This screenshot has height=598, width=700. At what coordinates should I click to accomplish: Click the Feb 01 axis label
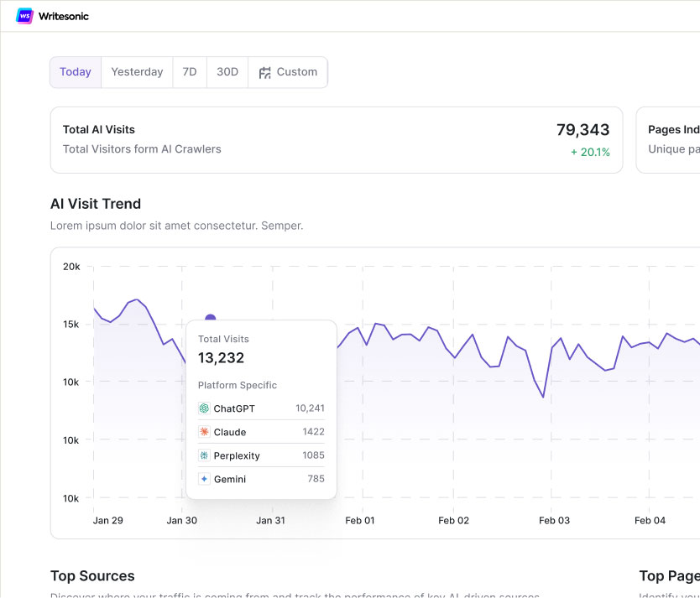tap(360, 520)
